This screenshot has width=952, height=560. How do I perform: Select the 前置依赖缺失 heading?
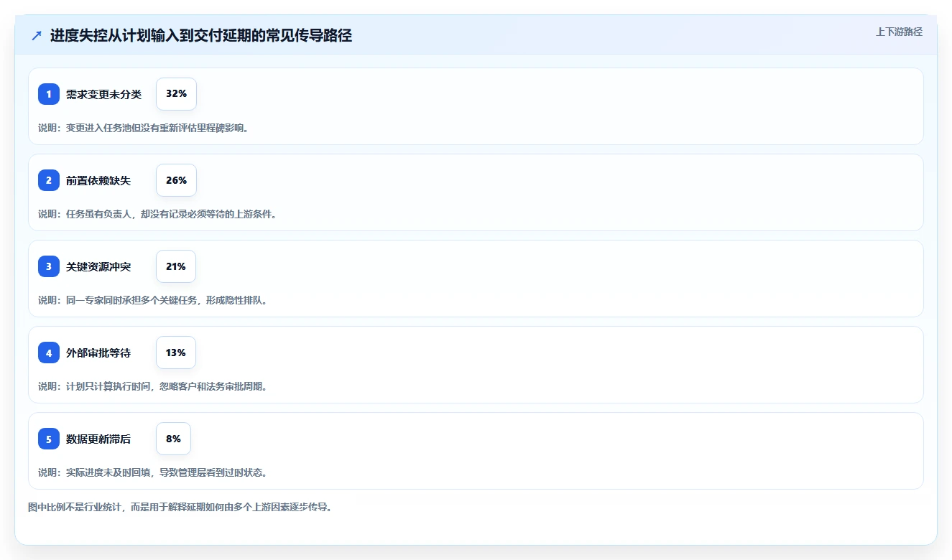[x=98, y=180]
